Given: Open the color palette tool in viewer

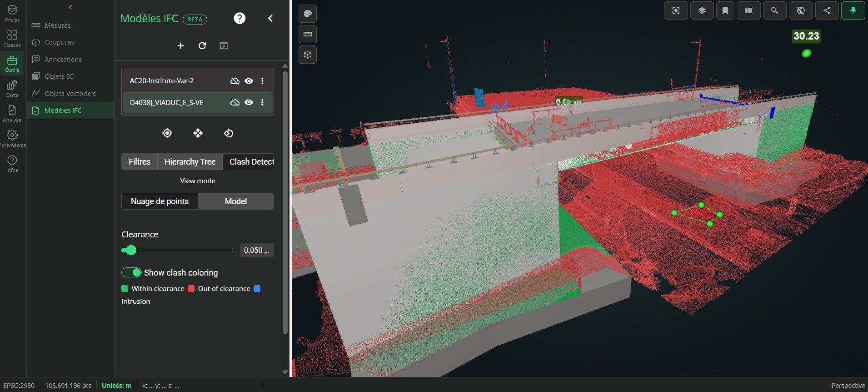Looking at the screenshot, I should tap(308, 14).
